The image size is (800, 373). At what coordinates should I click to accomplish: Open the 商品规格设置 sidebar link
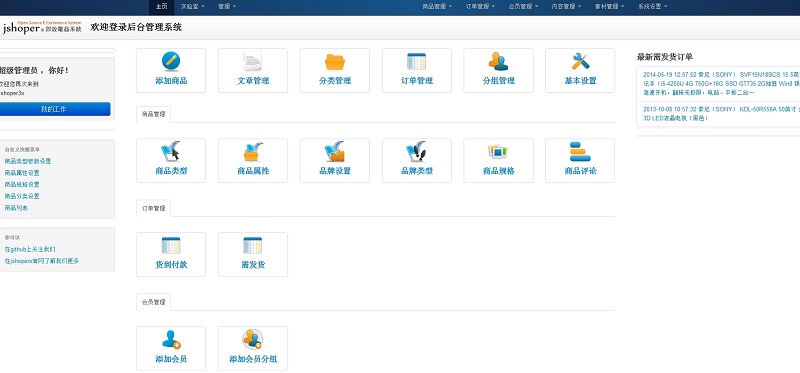21,185
